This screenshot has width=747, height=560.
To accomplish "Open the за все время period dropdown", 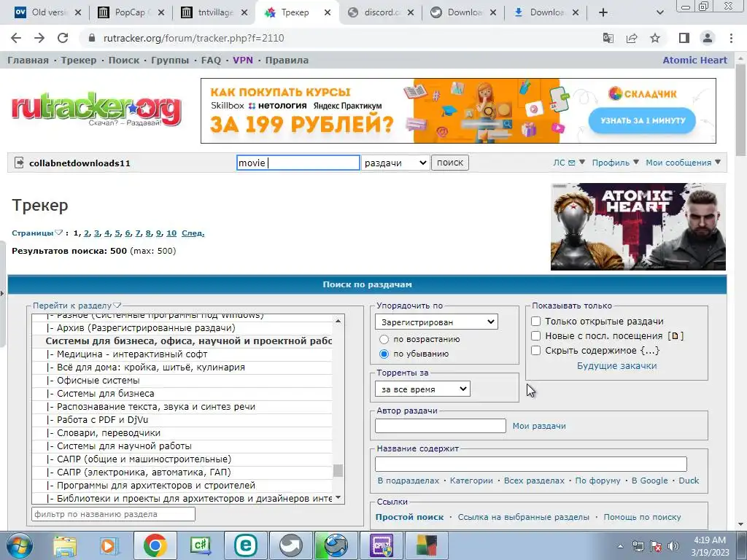I will pos(422,389).
